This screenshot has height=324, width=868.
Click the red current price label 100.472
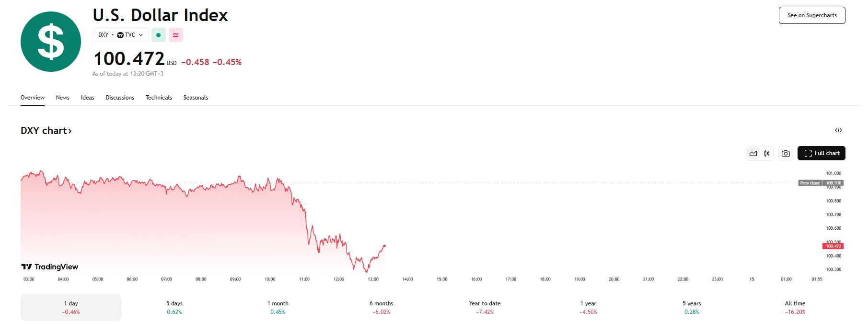[x=833, y=246]
